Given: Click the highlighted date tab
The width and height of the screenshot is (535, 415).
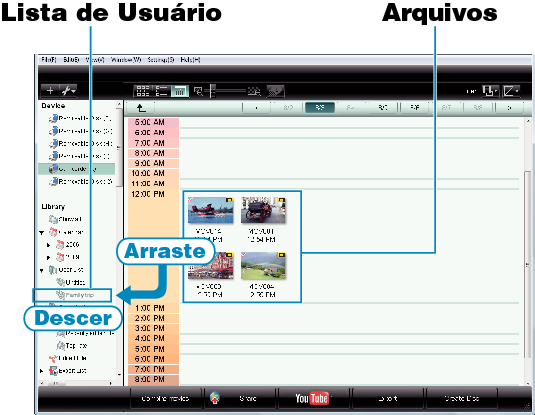Looking at the screenshot, I should click(320, 108).
